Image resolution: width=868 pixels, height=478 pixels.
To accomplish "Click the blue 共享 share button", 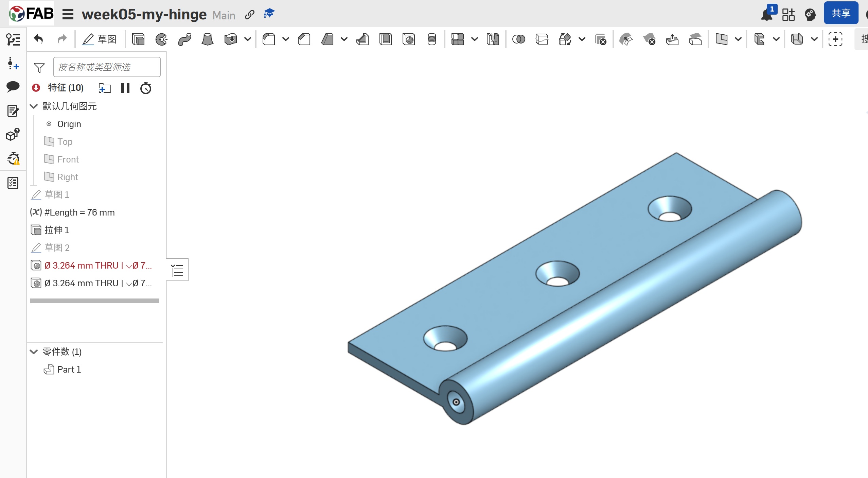I will 840,14.
